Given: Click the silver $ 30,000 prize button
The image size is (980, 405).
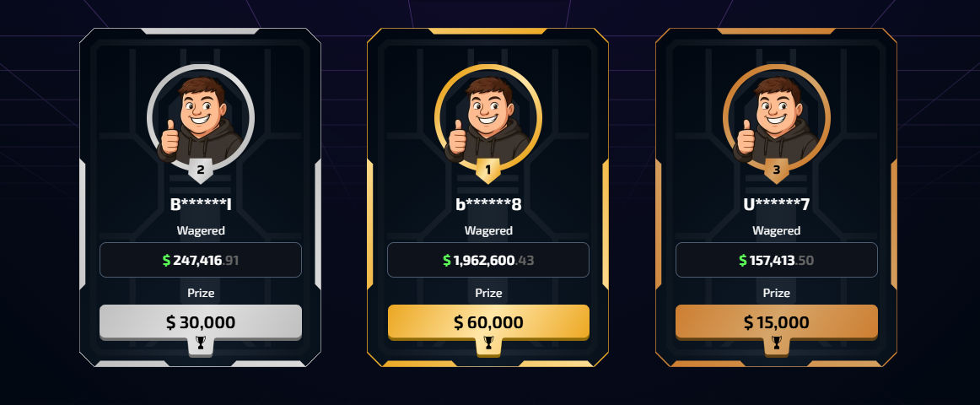Looking at the screenshot, I should [201, 322].
